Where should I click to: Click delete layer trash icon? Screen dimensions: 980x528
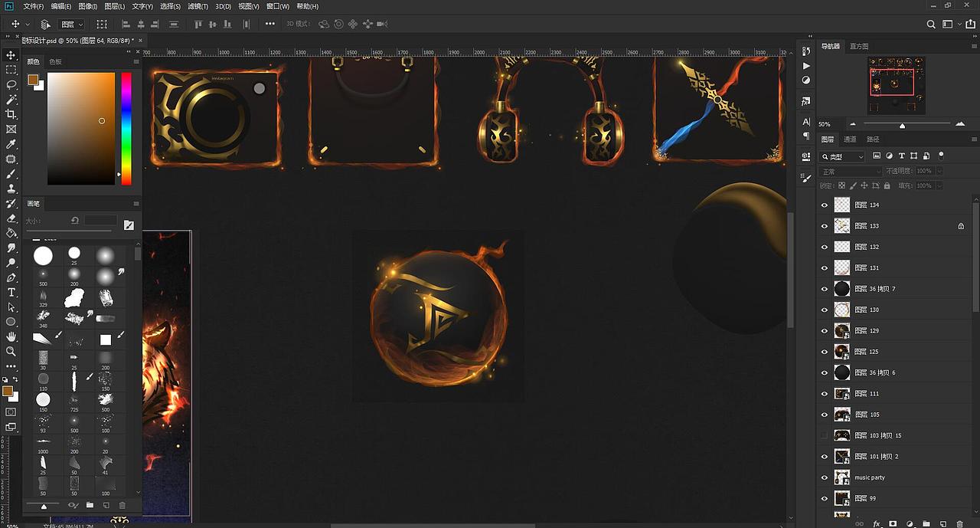pyautogui.click(x=960, y=524)
